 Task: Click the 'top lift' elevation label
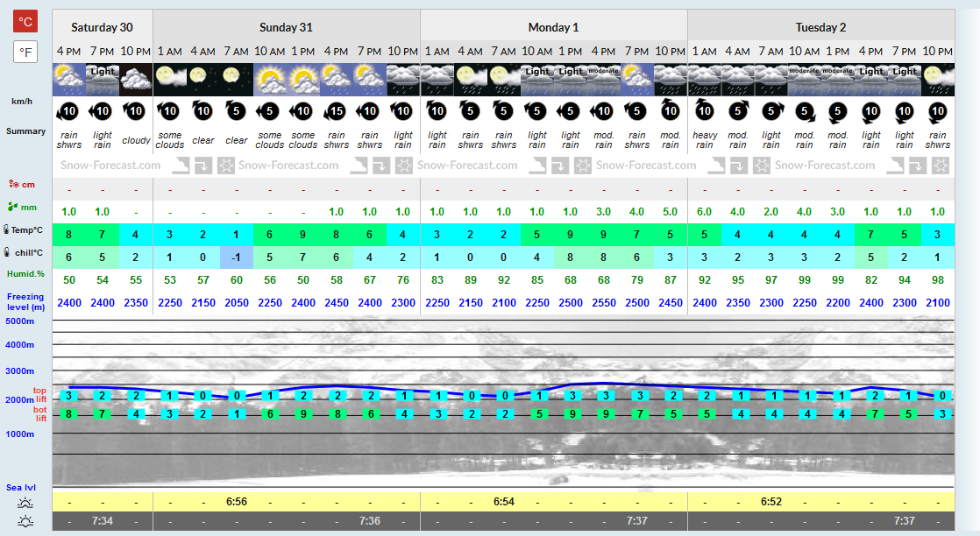(x=40, y=395)
